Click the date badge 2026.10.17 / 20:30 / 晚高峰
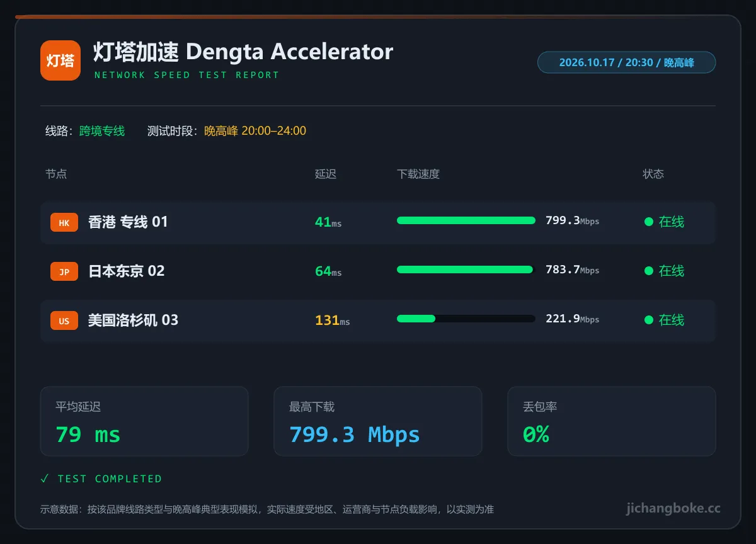 626,62
